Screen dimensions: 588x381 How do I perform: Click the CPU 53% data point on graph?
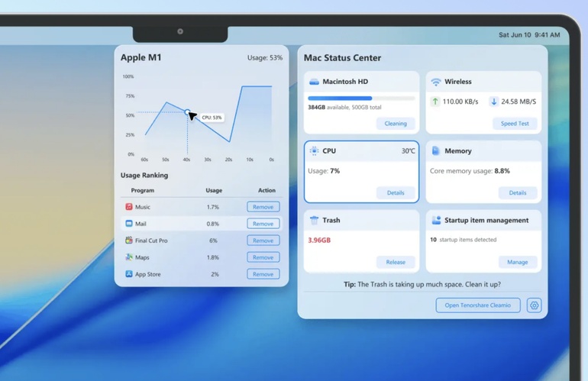[187, 112]
